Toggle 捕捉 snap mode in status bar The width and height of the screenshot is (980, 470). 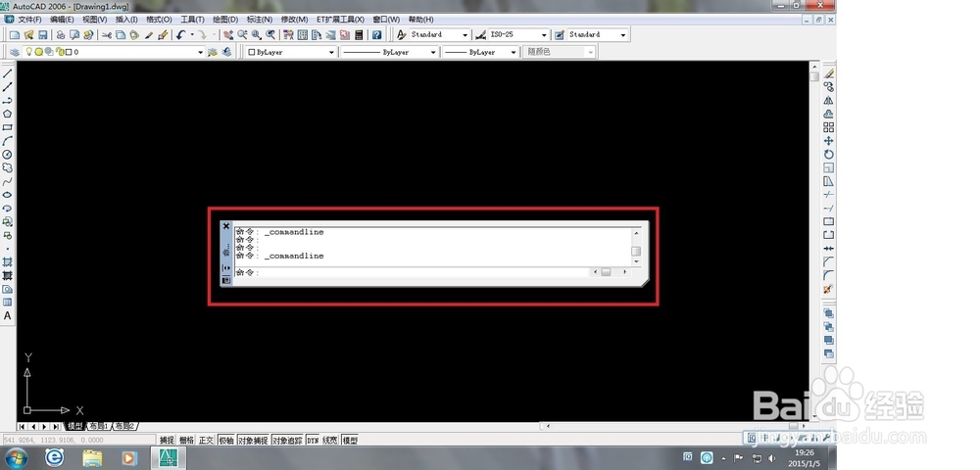pyautogui.click(x=167, y=440)
